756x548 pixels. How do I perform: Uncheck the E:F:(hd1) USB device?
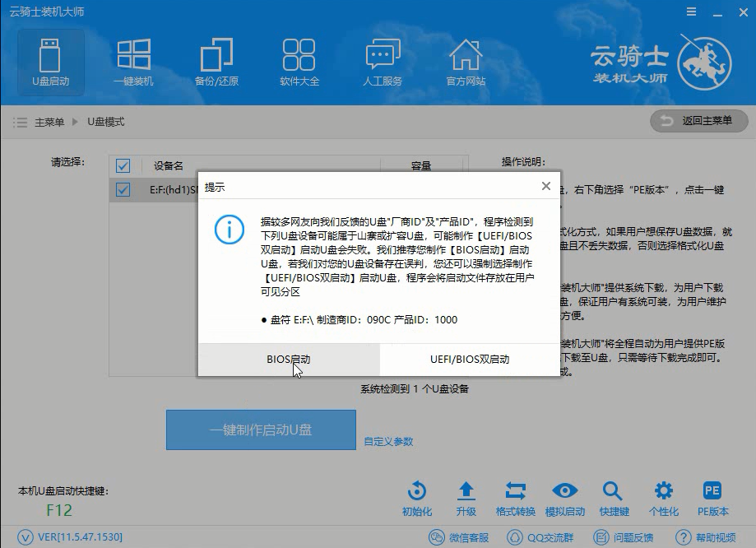[123, 188]
